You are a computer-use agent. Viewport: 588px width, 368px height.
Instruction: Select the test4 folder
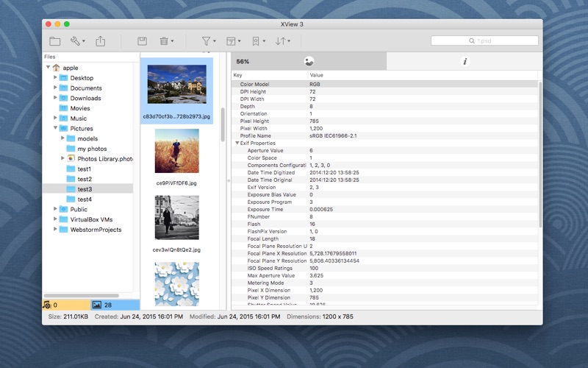coord(85,199)
